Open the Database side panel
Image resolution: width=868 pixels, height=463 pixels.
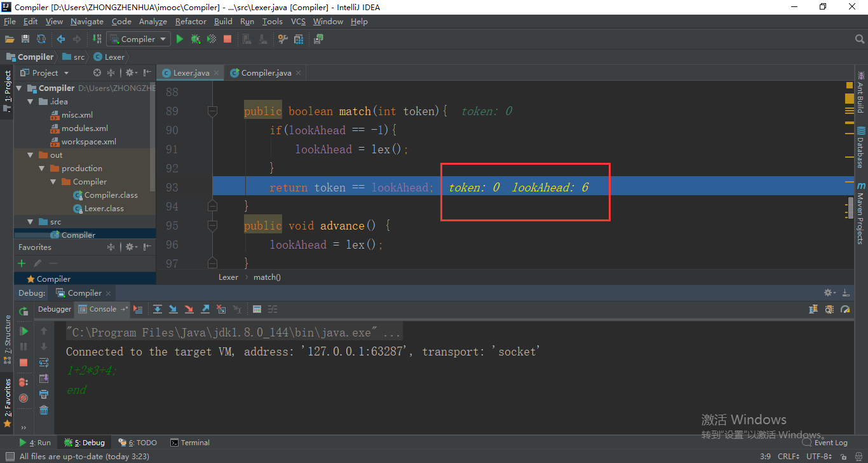point(861,147)
